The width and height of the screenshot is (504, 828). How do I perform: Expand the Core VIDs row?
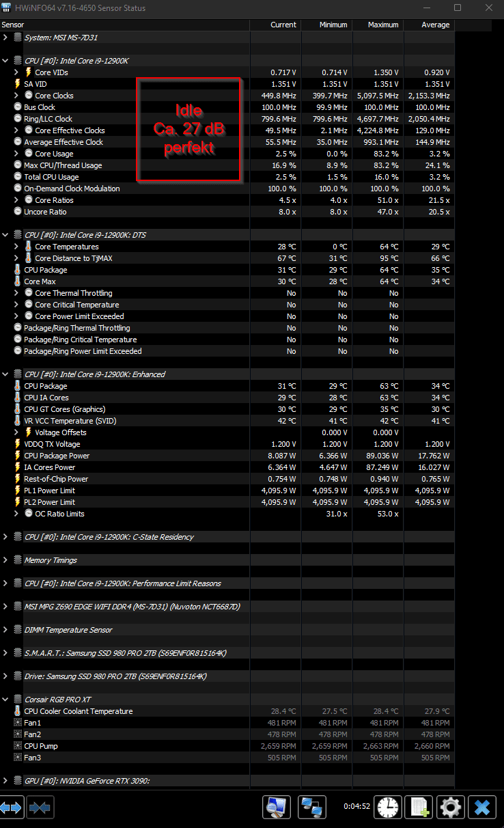(x=16, y=72)
